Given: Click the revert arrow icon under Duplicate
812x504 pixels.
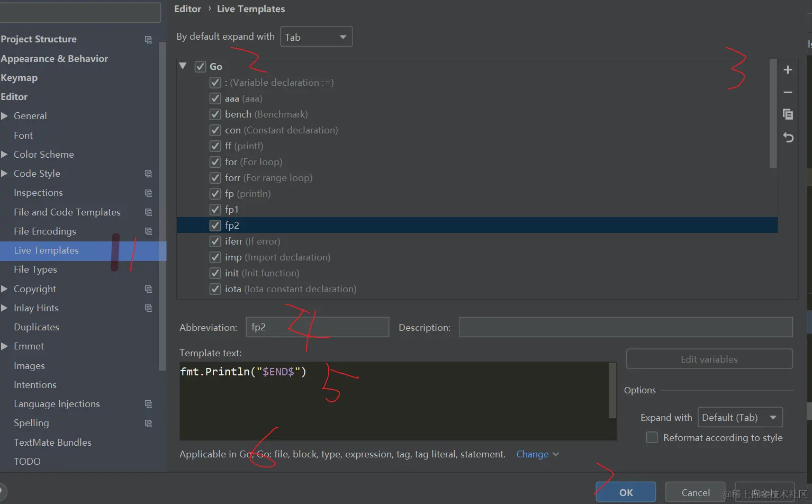Looking at the screenshot, I should (x=788, y=138).
